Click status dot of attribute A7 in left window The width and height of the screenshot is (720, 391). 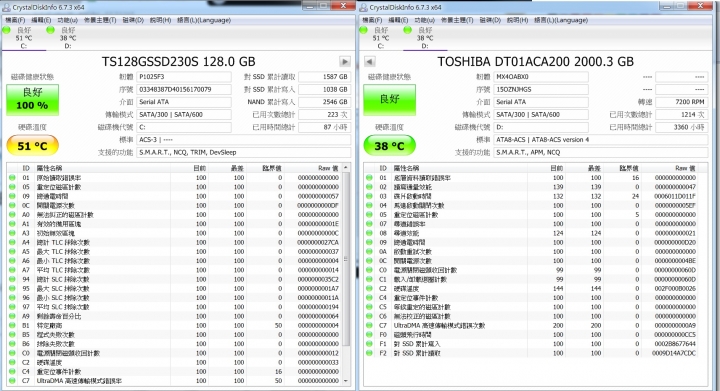click(12, 270)
